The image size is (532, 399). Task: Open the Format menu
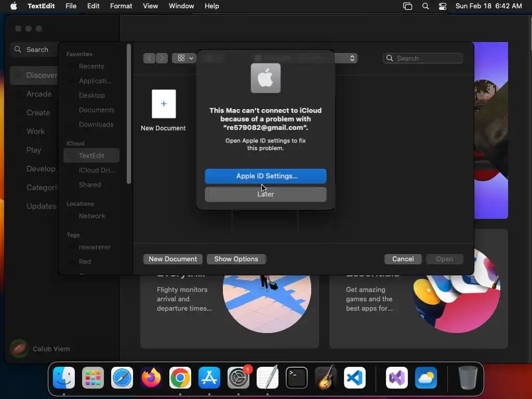[x=121, y=6]
